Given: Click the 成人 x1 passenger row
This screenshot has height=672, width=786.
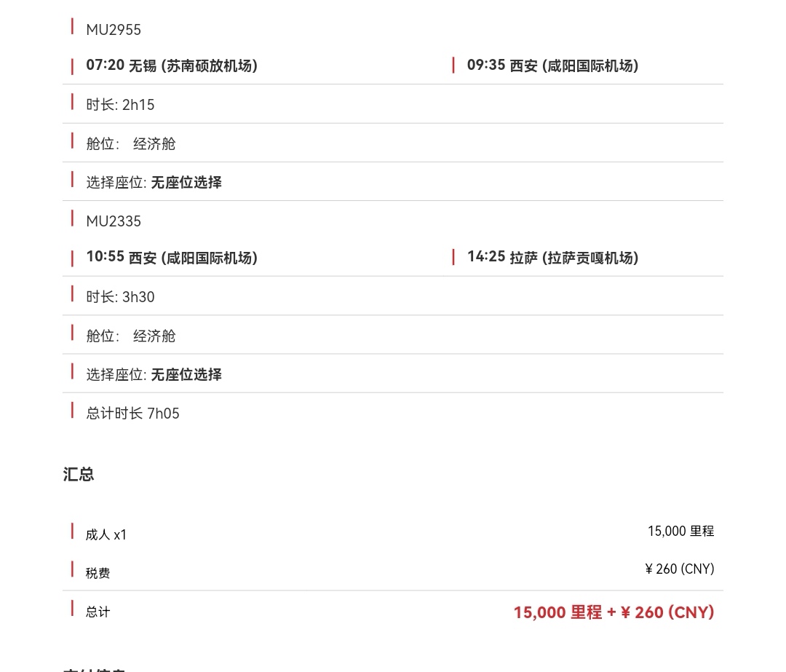Looking at the screenshot, I should click(393, 533).
